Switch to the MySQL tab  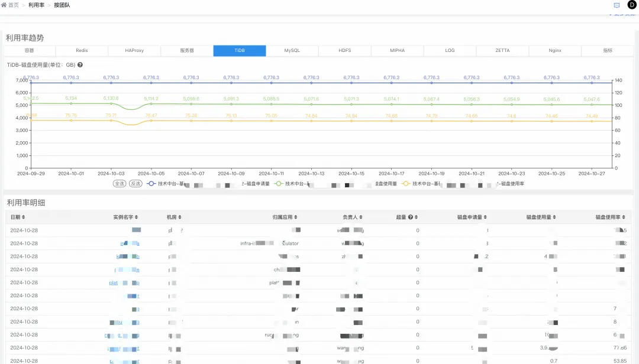292,50
